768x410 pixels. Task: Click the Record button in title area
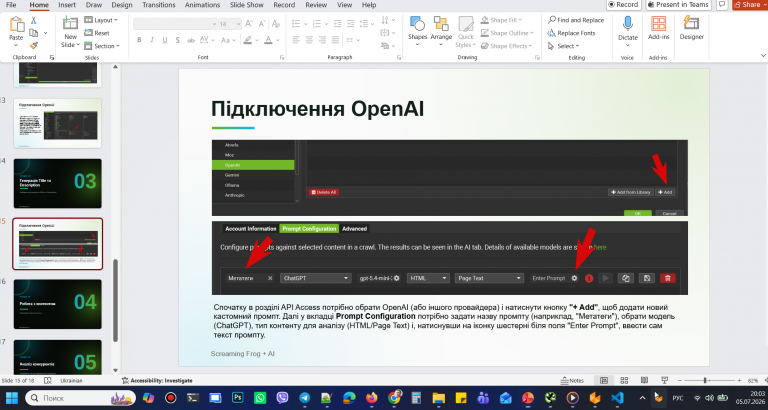(x=623, y=4)
